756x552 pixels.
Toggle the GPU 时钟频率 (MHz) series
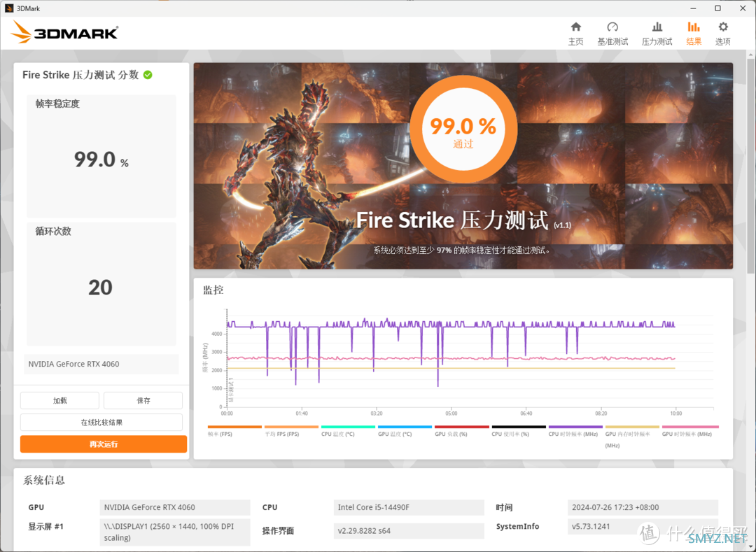point(690,431)
